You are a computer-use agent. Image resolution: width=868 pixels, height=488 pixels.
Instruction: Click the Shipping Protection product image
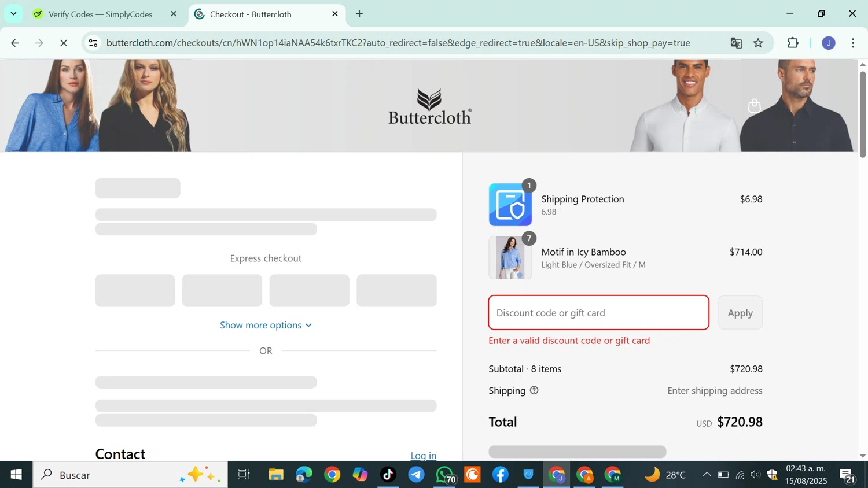[510, 205]
